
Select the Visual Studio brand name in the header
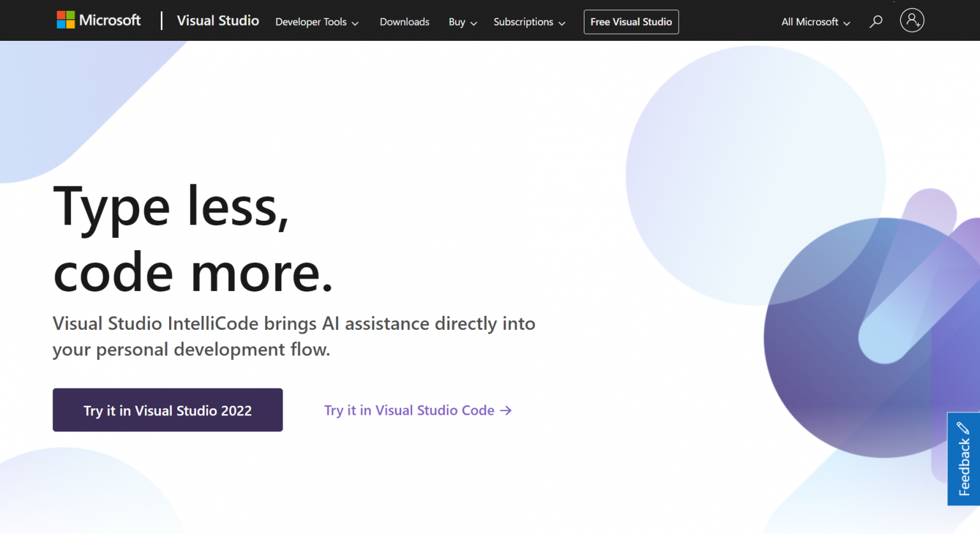[x=218, y=20]
